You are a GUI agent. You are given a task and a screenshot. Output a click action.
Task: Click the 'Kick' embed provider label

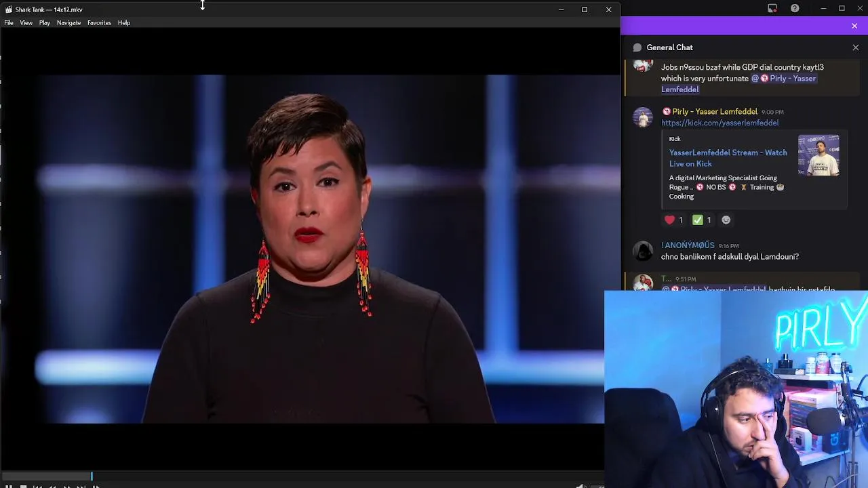pos(675,139)
